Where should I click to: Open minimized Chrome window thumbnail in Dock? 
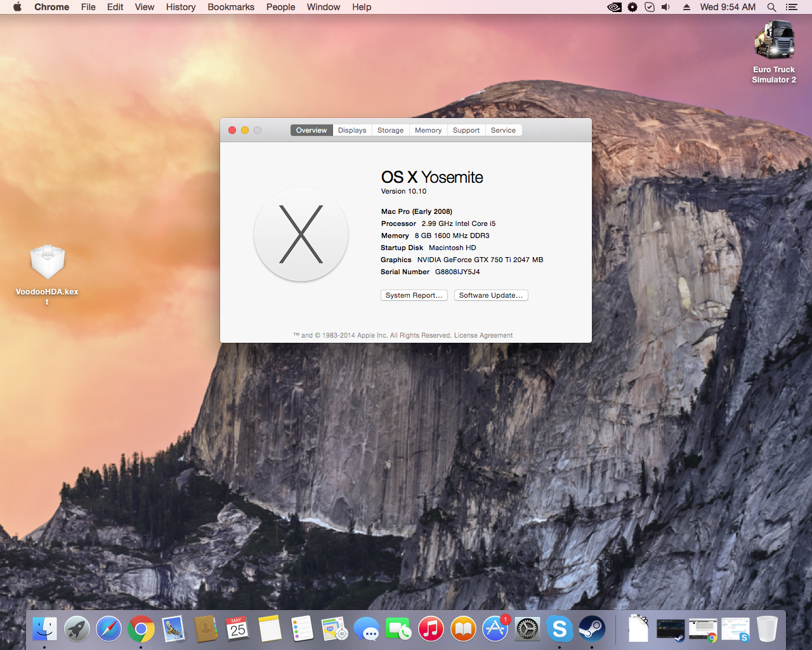pos(703,629)
